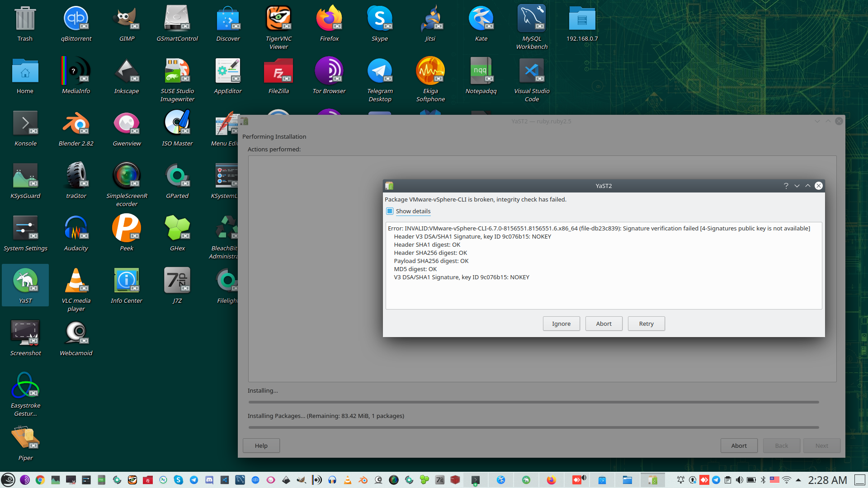Viewport: 868px width, 488px height.
Task: Open the US keyboard layout indicator
Action: point(774,480)
